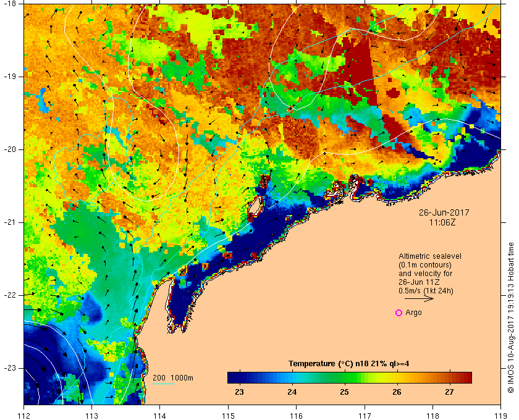Click longitude axis label 115
This screenshot has height=420, width=519.
[x=228, y=416]
